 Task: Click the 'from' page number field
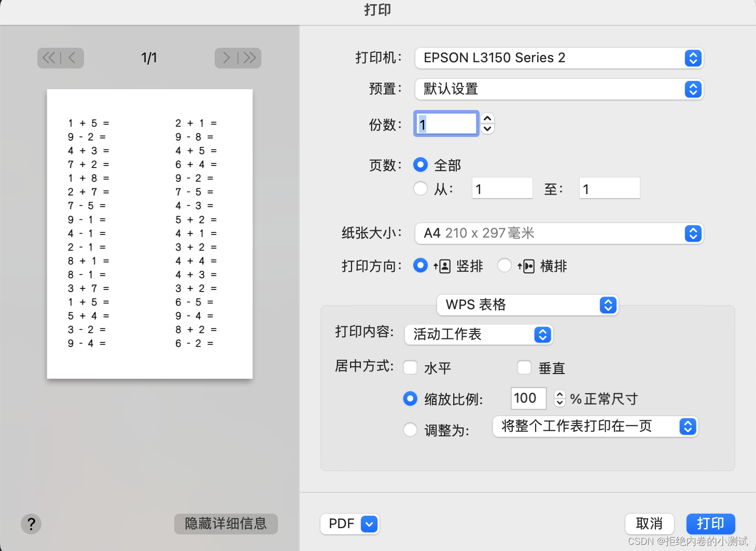502,188
